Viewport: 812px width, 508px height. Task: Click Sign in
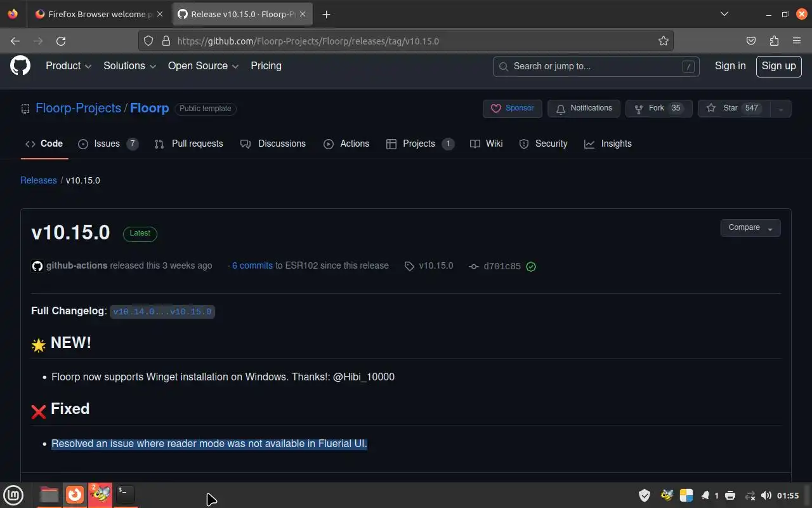pyautogui.click(x=730, y=66)
